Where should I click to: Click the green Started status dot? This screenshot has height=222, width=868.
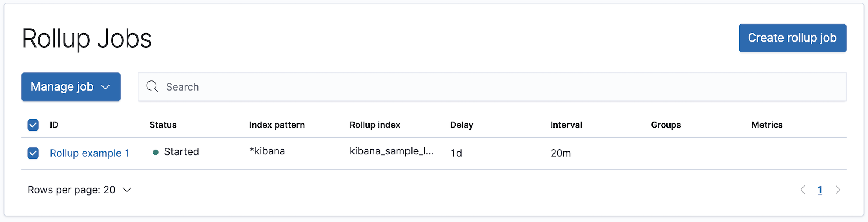[156, 152]
